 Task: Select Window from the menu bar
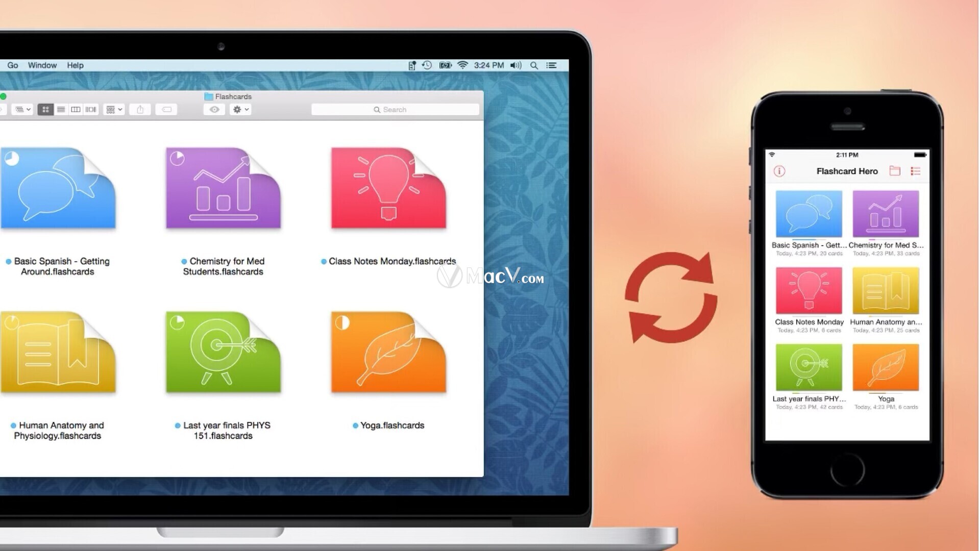(x=42, y=65)
